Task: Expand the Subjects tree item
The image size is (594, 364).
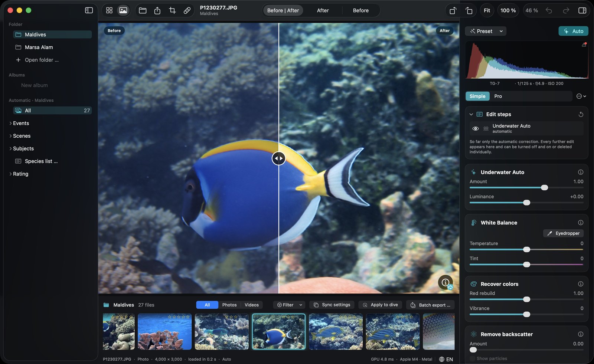Action: (10, 148)
